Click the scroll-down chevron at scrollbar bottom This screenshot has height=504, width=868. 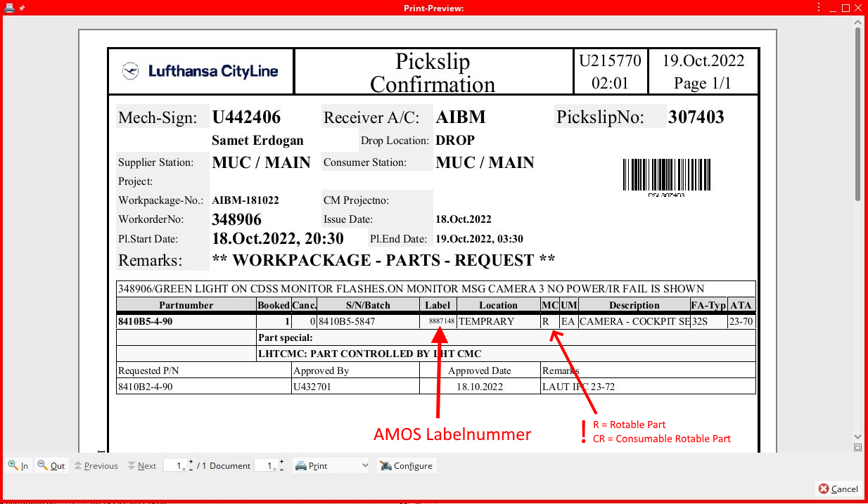[x=857, y=436]
